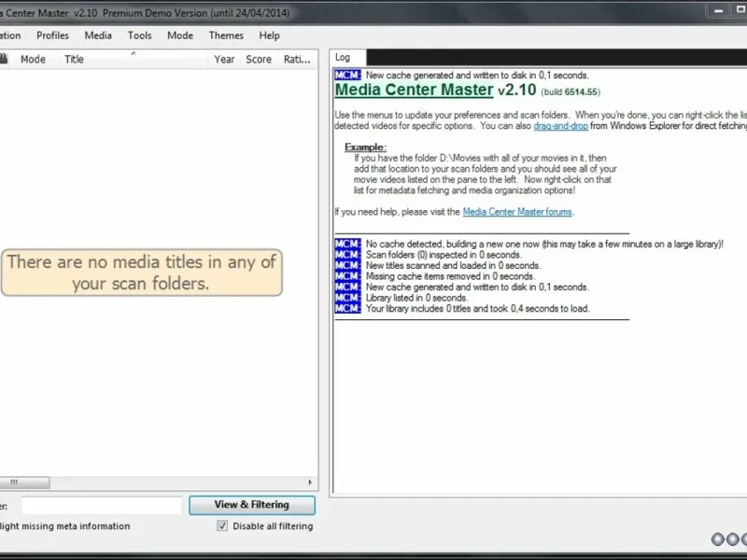Open the Help menu
The image size is (747, 560).
[270, 35]
